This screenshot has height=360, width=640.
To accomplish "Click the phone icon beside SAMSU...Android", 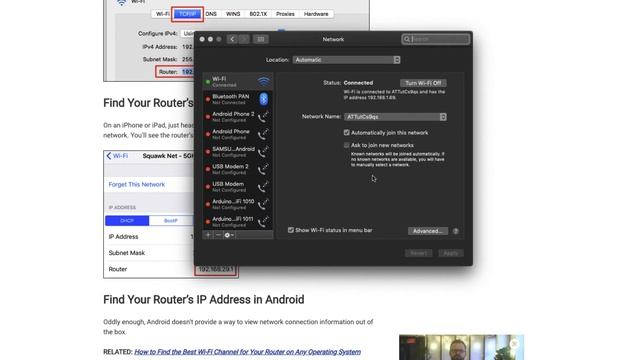I will (264, 152).
